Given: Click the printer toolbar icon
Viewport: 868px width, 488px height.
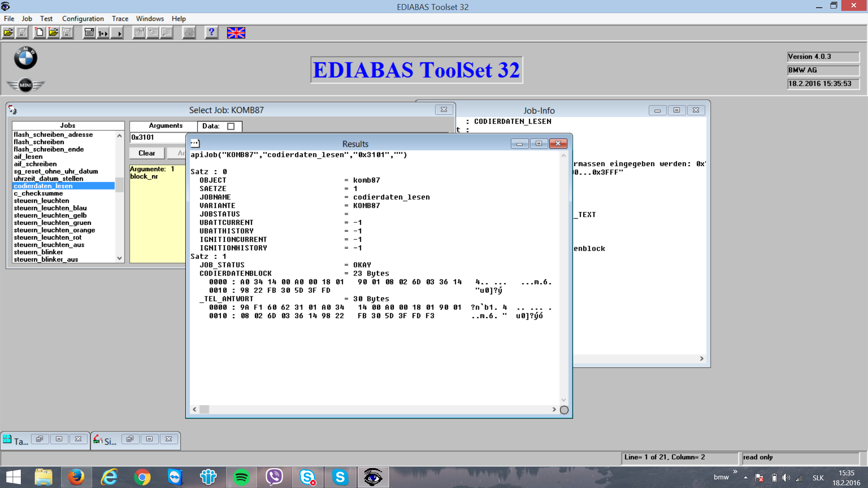Looking at the screenshot, I should pos(189,33).
